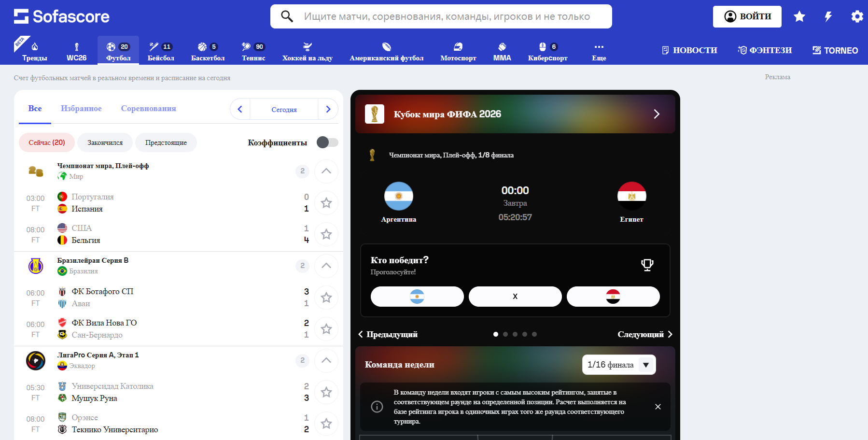Filter by Закончился matches
The height and width of the screenshot is (440, 868).
[x=105, y=142]
